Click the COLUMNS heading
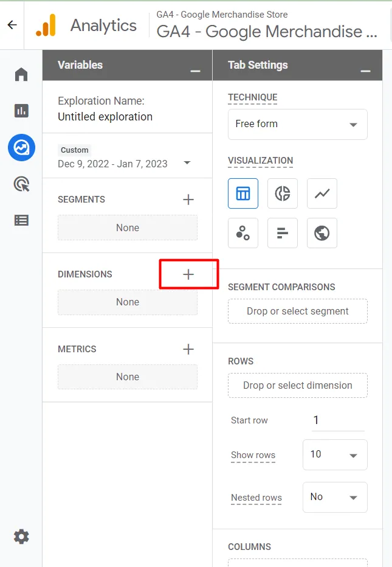 coord(249,547)
